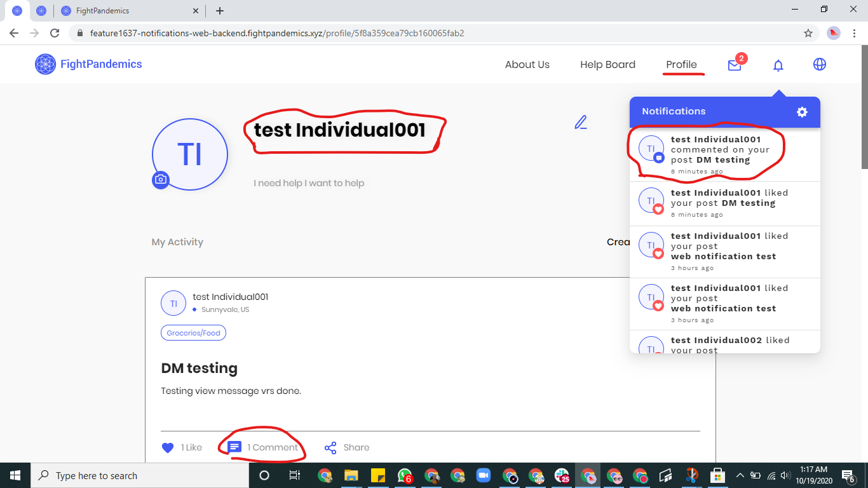This screenshot has width=868, height=488.
Task: Open a new browser tab
Action: [x=220, y=11]
